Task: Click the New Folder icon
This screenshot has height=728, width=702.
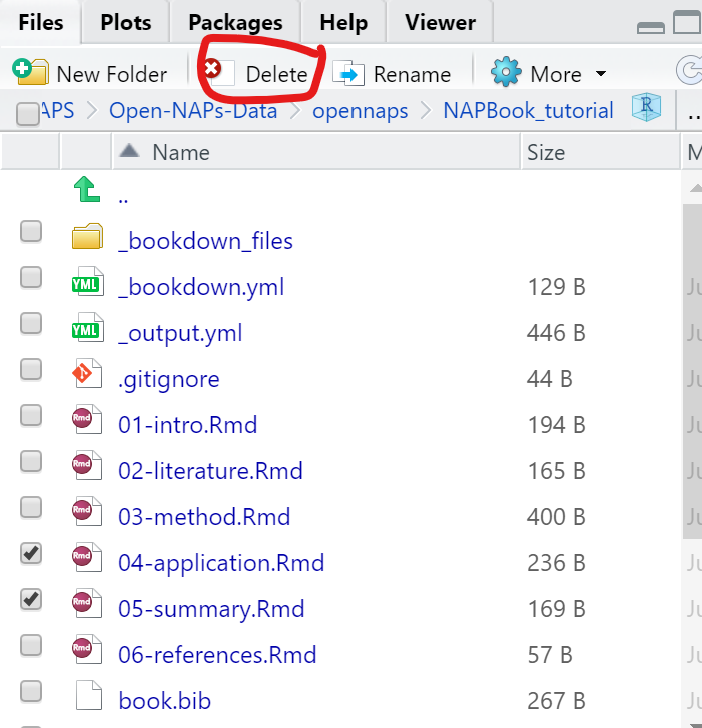Action: click(30, 72)
